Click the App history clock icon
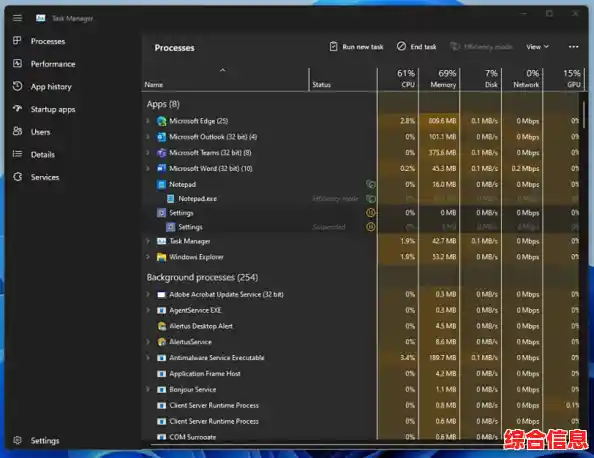Viewport: 594px width, 458px height. tap(17, 86)
